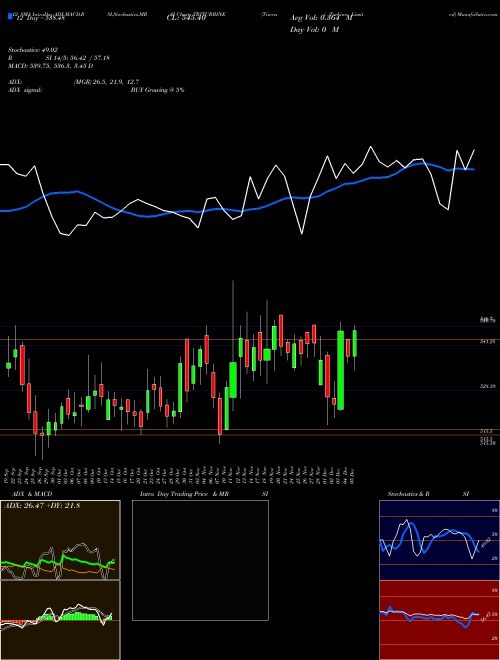Image resolution: width=500 pixels, height=660 pixels.
Task: Select the '12 Day = 538.48' label
Action: tap(39, 18)
